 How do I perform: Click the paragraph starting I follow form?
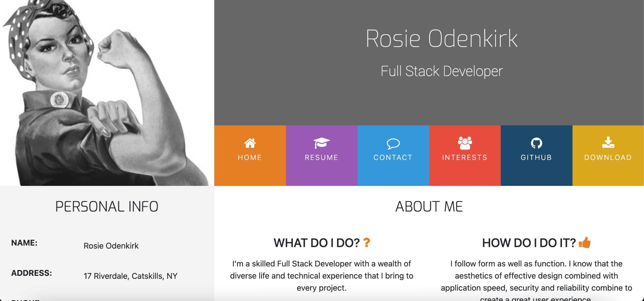pyautogui.click(x=536, y=280)
